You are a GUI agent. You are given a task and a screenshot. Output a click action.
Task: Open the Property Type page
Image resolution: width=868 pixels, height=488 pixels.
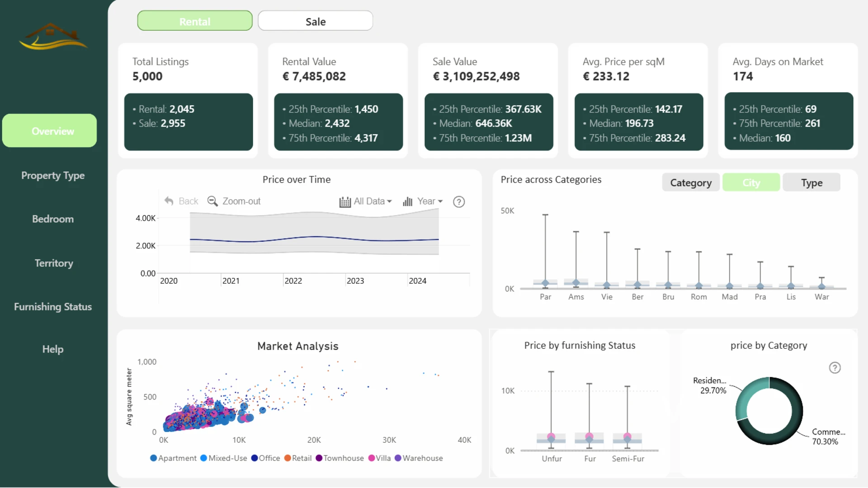(x=53, y=175)
